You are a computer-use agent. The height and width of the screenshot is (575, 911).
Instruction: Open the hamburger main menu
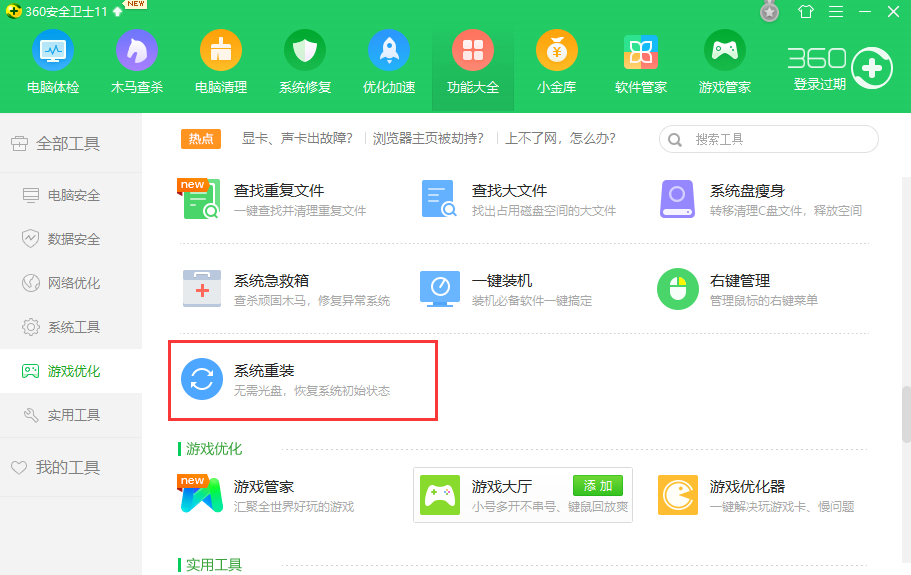(836, 11)
